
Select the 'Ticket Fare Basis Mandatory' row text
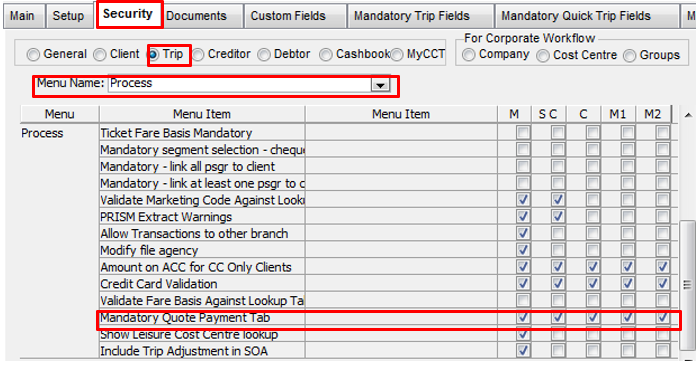pyautogui.click(x=176, y=133)
